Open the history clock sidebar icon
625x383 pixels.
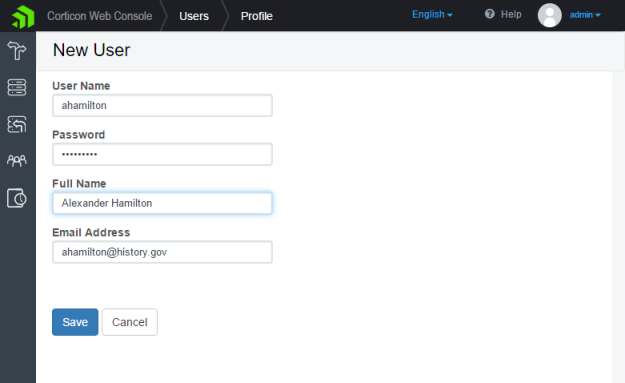tap(17, 198)
